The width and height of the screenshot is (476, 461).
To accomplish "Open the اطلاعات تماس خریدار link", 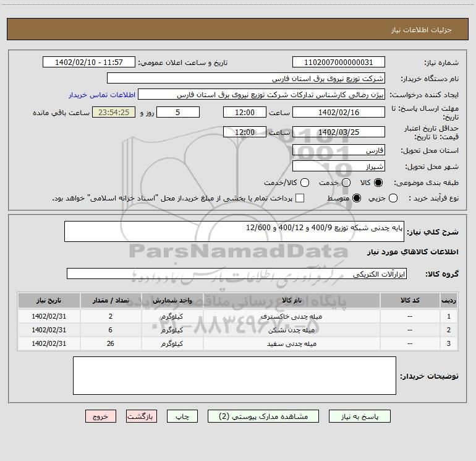I will tap(102, 95).
